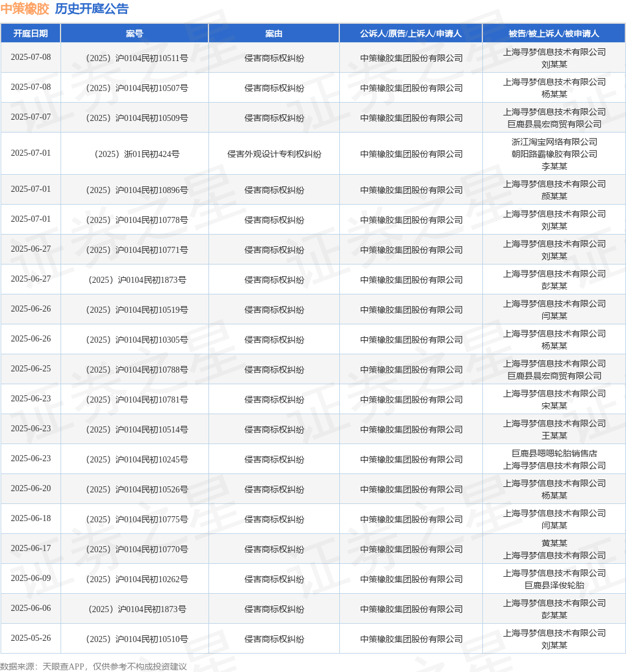Select the date 2025-06-25

(x=31, y=368)
